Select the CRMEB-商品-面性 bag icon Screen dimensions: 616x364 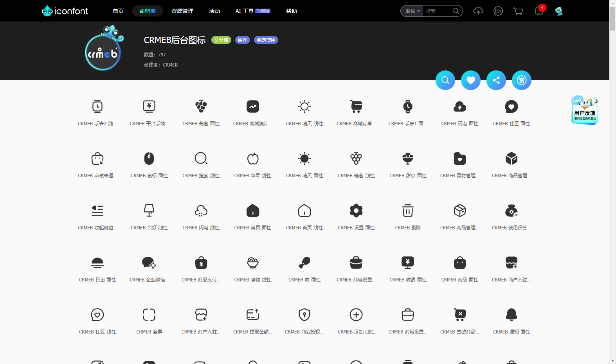[x=460, y=263]
